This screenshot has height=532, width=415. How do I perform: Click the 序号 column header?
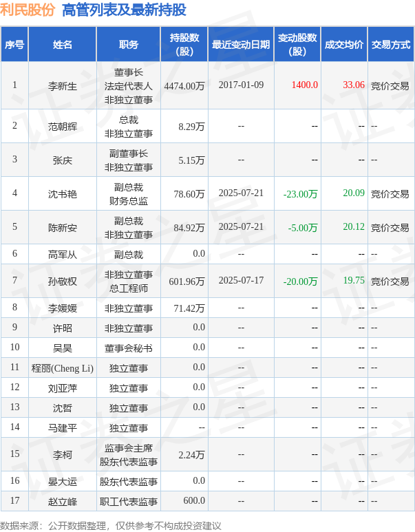14,45
